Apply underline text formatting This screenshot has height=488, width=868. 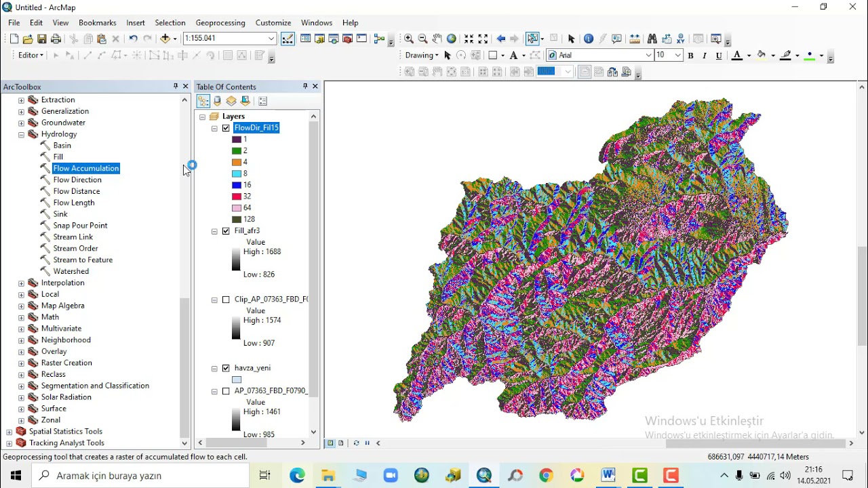[719, 56]
